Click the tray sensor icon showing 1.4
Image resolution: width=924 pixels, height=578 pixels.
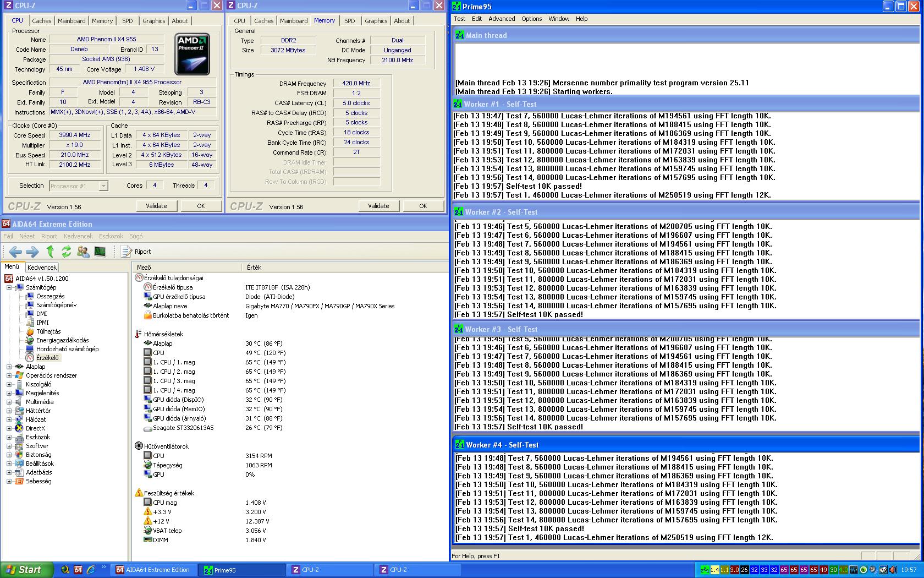point(714,570)
